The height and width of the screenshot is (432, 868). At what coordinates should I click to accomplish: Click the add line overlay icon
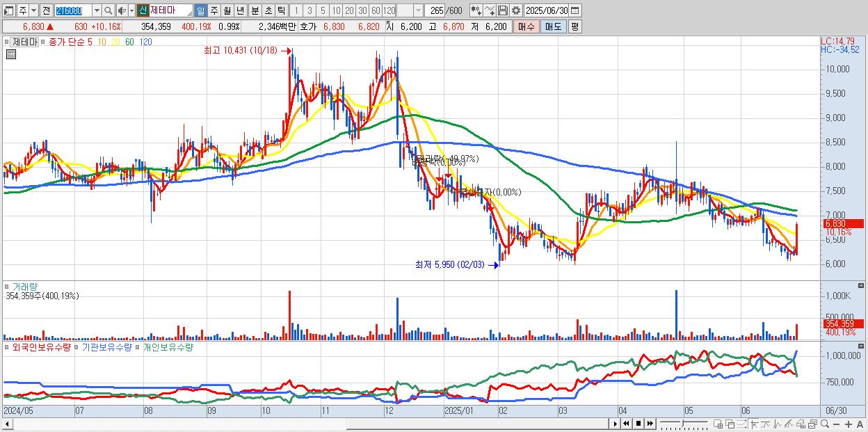(x=490, y=11)
